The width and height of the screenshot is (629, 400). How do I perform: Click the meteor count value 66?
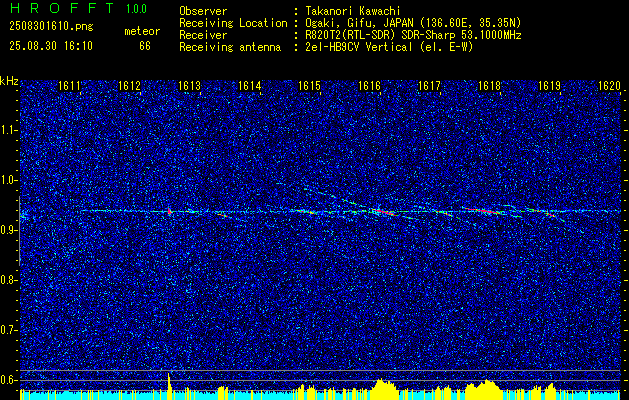click(145, 46)
